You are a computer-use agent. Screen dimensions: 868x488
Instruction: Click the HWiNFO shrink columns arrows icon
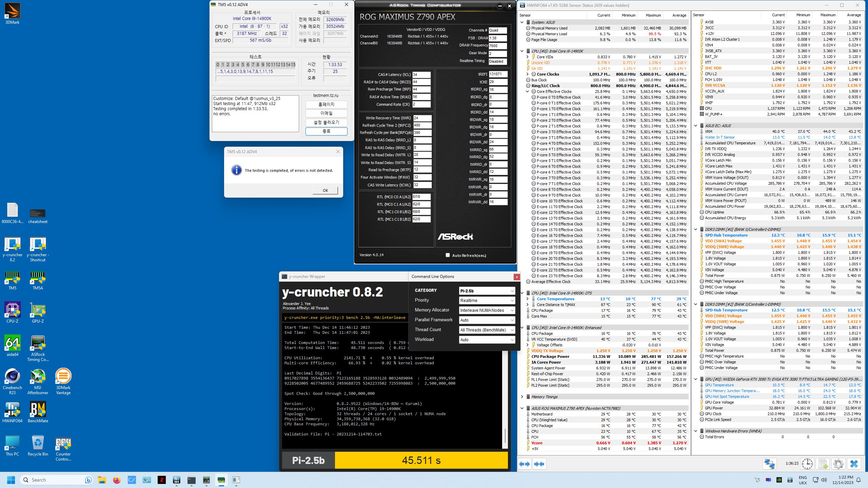point(539,464)
